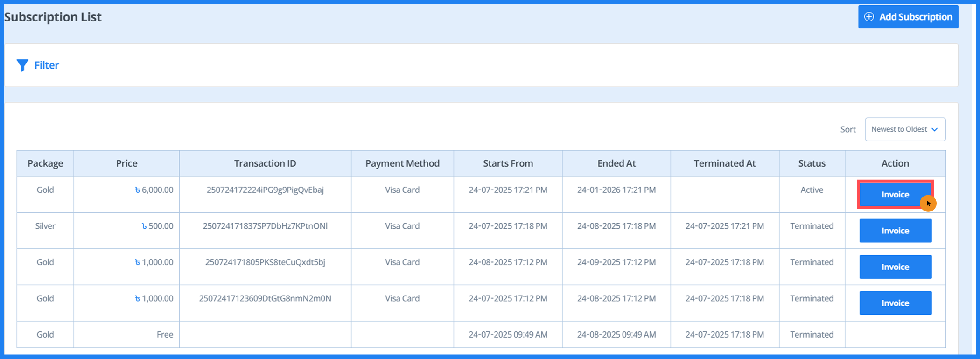Click the plus icon in Add Subscription
The width and height of the screenshot is (980, 359).
(869, 17)
